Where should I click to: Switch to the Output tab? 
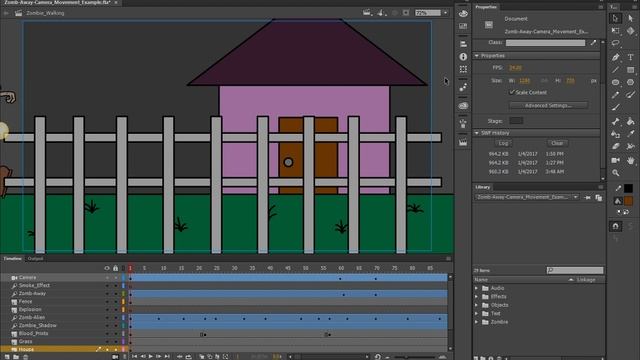[35, 259]
